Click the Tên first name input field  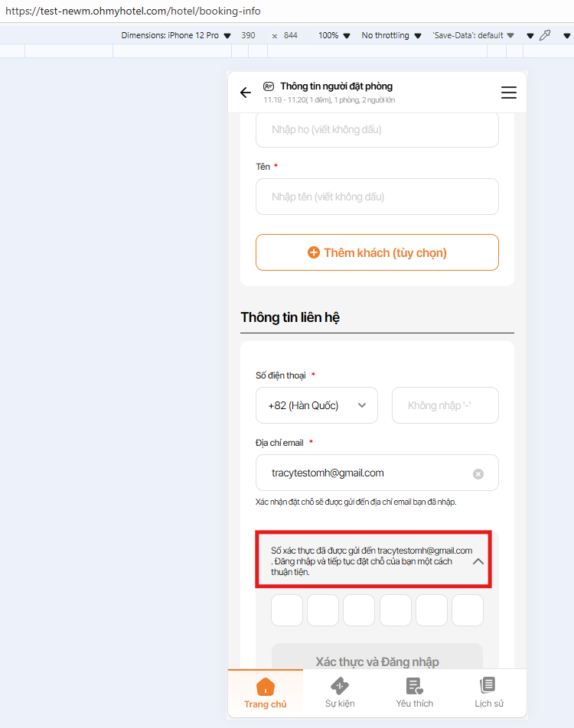tap(377, 197)
